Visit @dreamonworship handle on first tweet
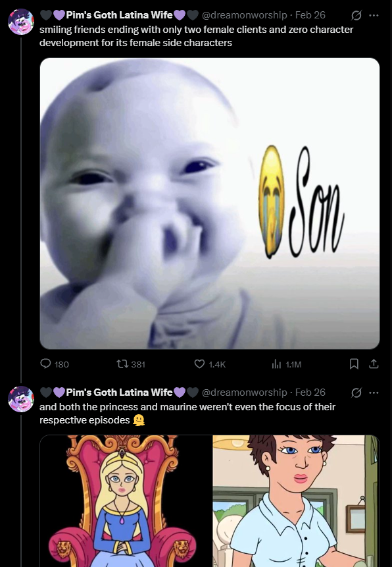392x567 pixels. pos(244,15)
